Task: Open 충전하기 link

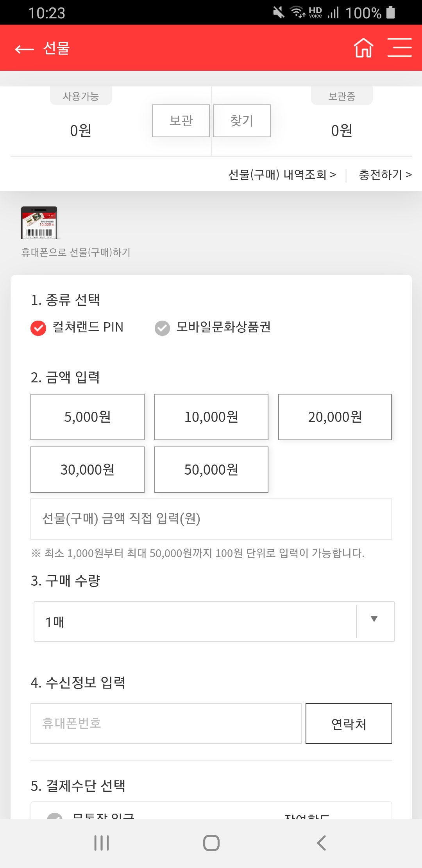Action: point(385,174)
